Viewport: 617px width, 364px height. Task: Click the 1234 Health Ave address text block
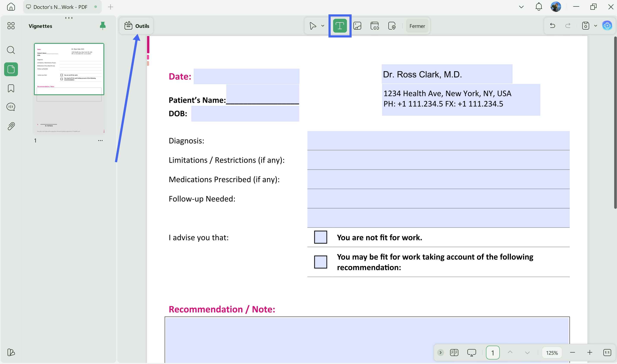coord(461,100)
